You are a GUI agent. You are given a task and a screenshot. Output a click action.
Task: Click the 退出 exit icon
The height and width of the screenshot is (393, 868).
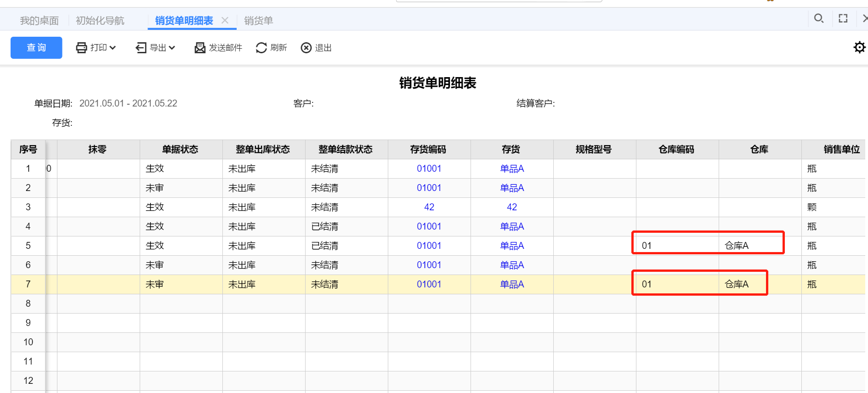coord(306,48)
